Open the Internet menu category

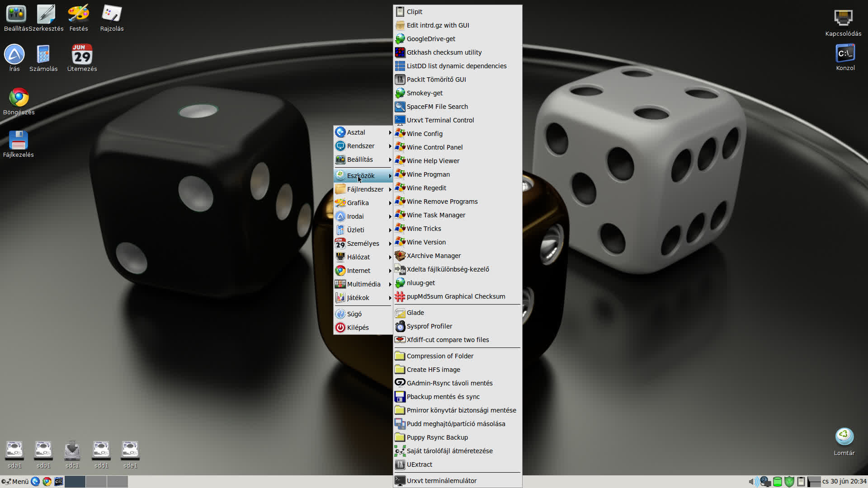[x=363, y=271]
